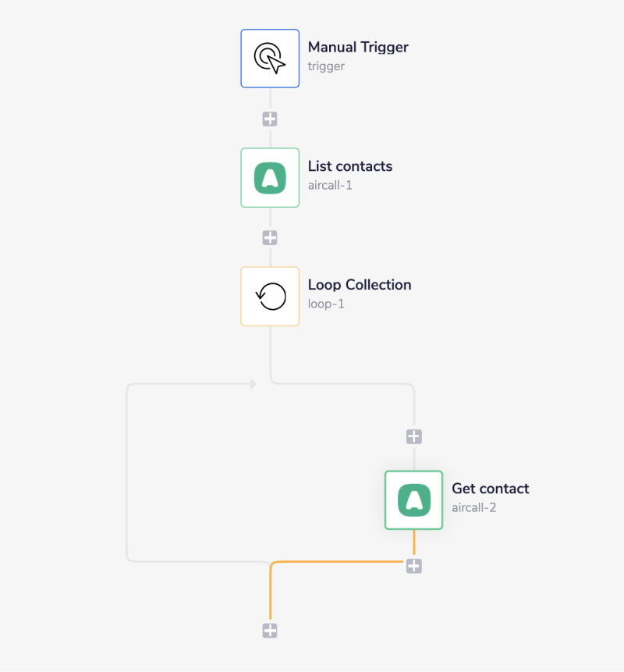Add a step below Manual Trigger

[270, 119]
